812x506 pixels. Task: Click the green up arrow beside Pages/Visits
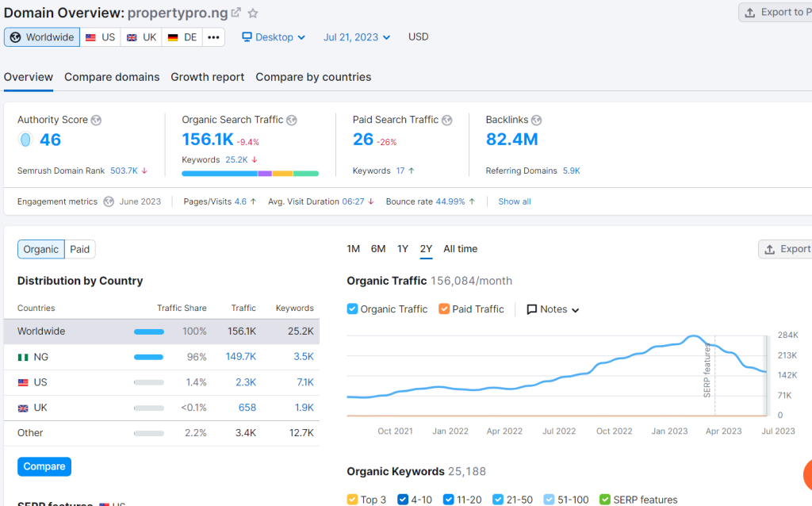pyautogui.click(x=253, y=201)
